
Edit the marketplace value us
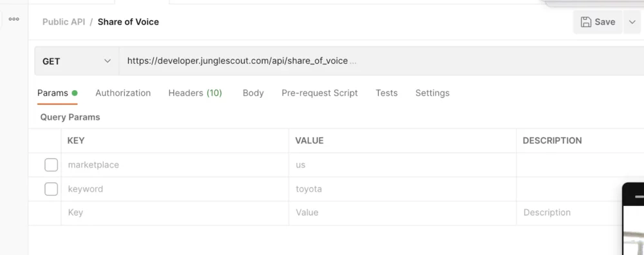[402, 165]
